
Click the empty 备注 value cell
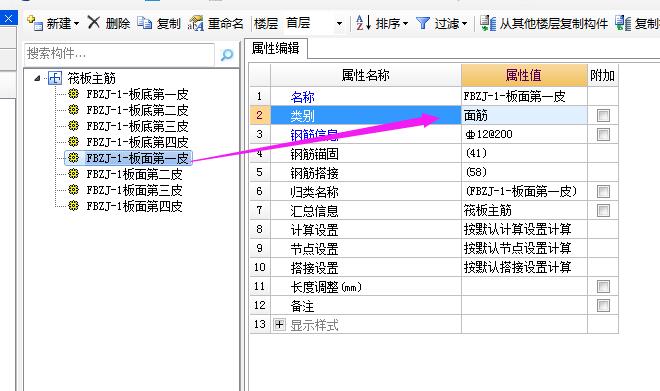(524, 306)
